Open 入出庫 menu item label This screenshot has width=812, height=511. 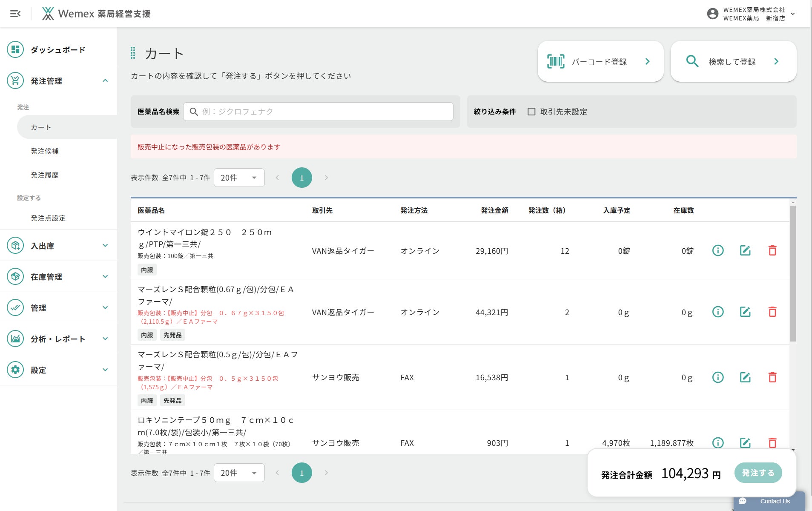point(43,246)
